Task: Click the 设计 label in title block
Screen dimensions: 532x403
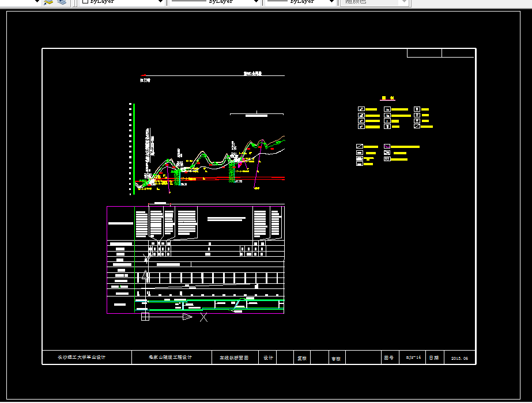Action: point(268,358)
